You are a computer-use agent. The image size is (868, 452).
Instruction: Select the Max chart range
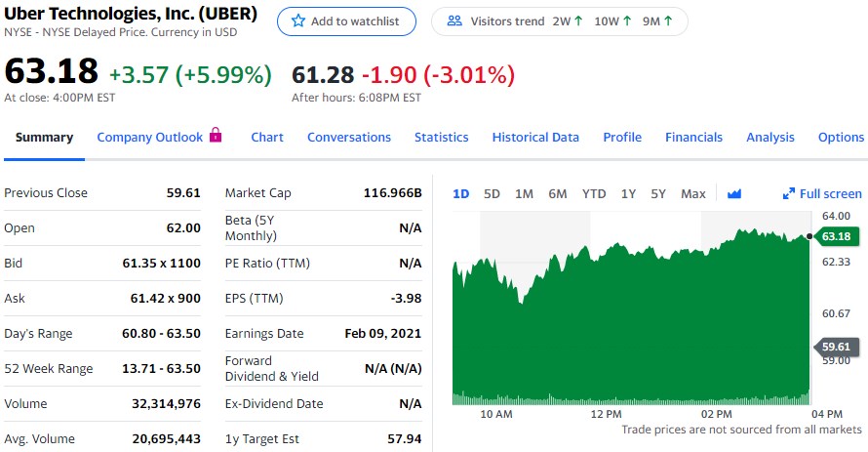tap(693, 194)
